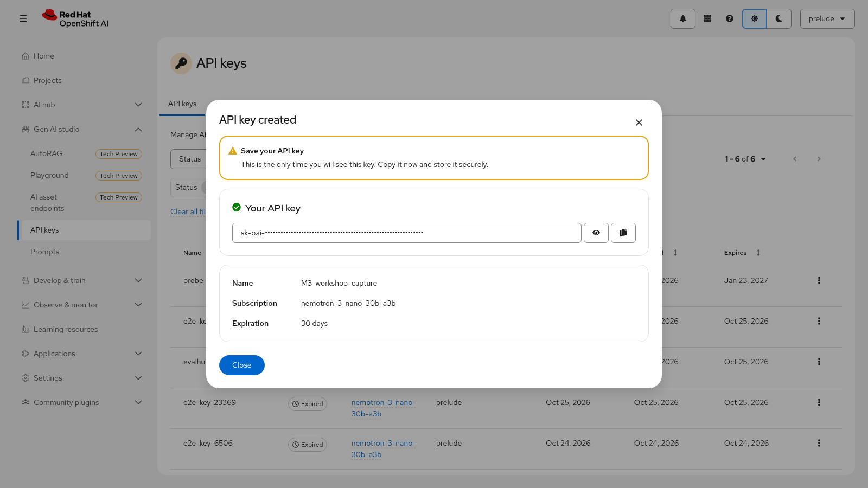Screen dimensions: 868x488
Task: Click the Clear all filters link
Action: [x=188, y=211]
